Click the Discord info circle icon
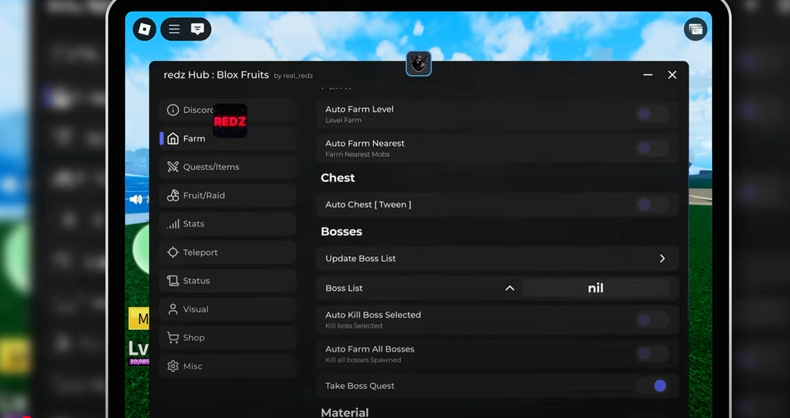The width and height of the screenshot is (790, 418). coord(173,110)
